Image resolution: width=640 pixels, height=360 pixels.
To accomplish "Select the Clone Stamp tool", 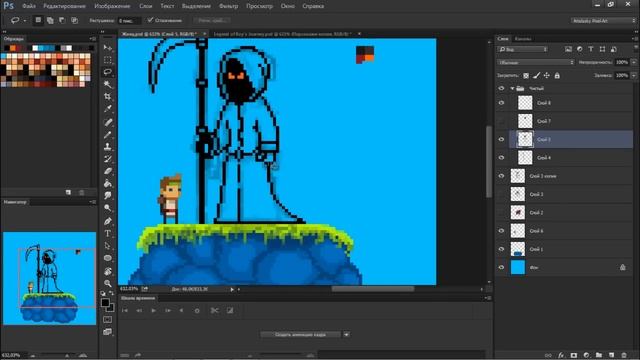I will 107,147.
